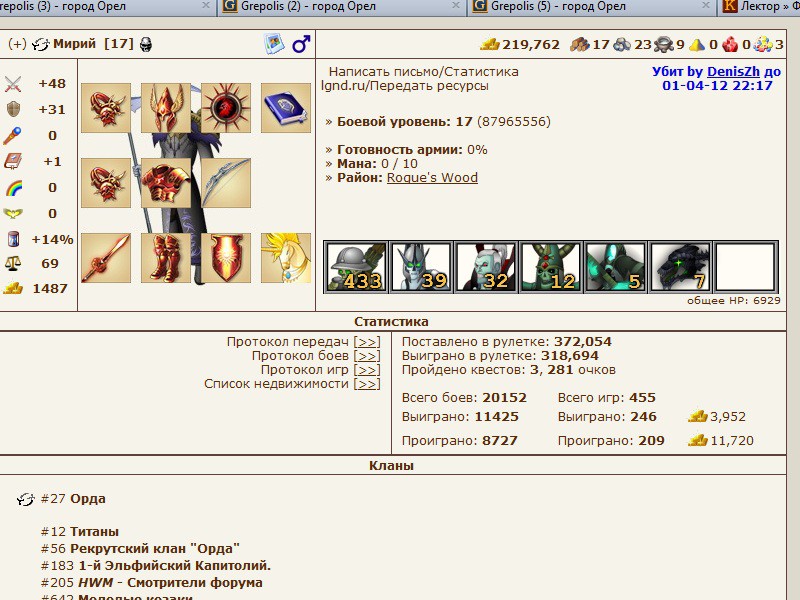Click the silver bow item
The height and width of the screenshot is (600, 800).
click(x=226, y=183)
